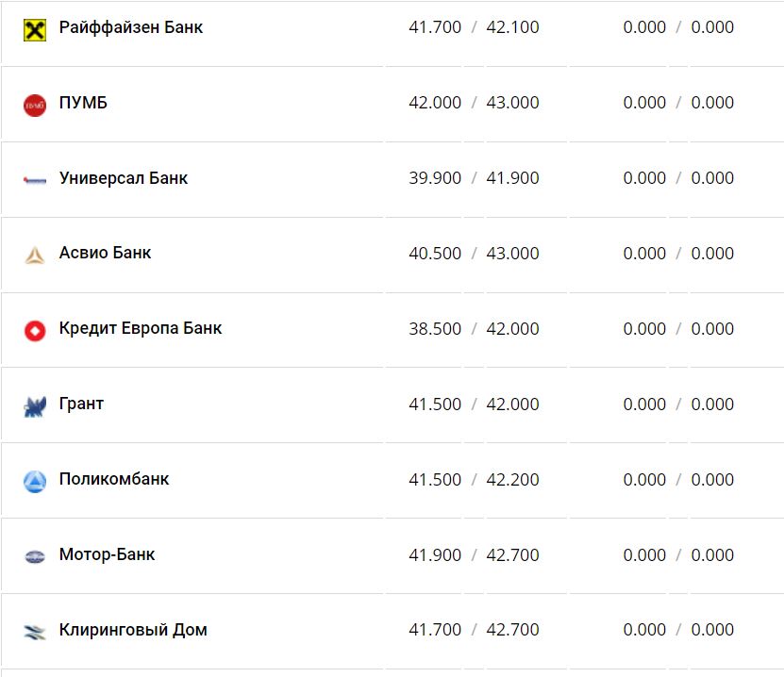Viewport: 784px width, 677px height.
Task: Click the Универсал Банк logo icon
Action: click(34, 179)
